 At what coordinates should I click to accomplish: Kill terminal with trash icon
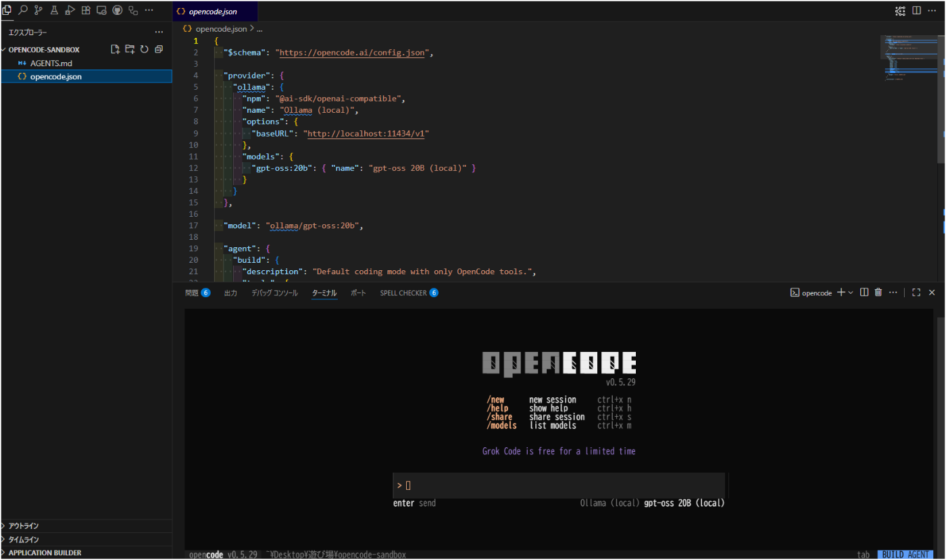point(878,292)
